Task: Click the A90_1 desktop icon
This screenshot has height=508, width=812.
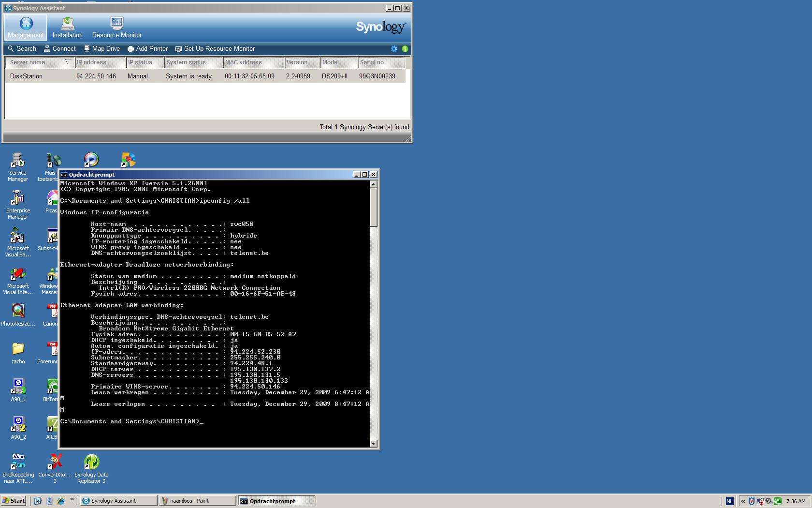Action: pyautogui.click(x=18, y=390)
